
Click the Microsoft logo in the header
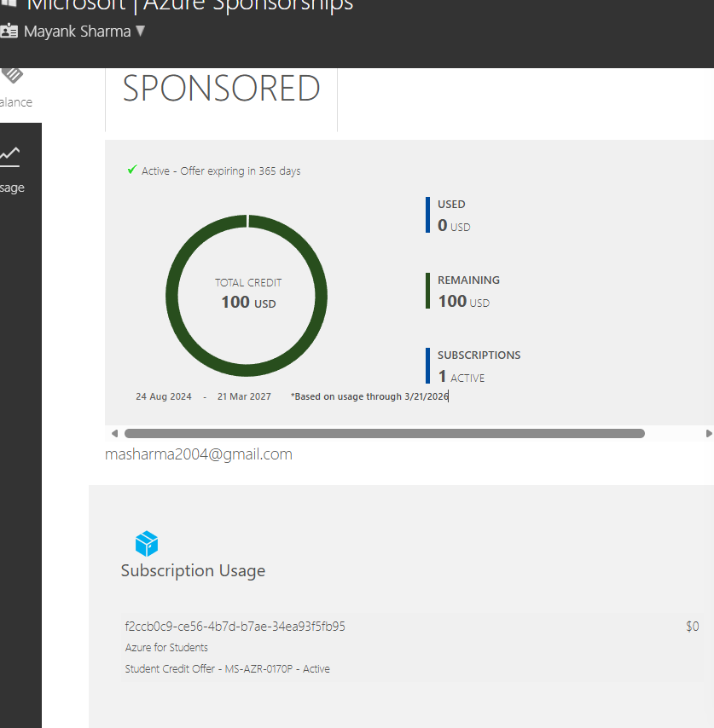coord(9,3)
